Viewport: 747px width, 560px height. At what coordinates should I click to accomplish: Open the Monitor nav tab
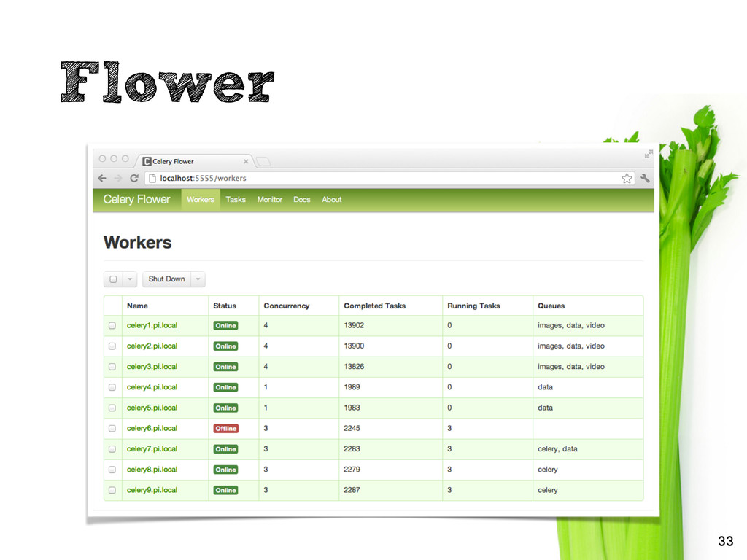pos(270,200)
